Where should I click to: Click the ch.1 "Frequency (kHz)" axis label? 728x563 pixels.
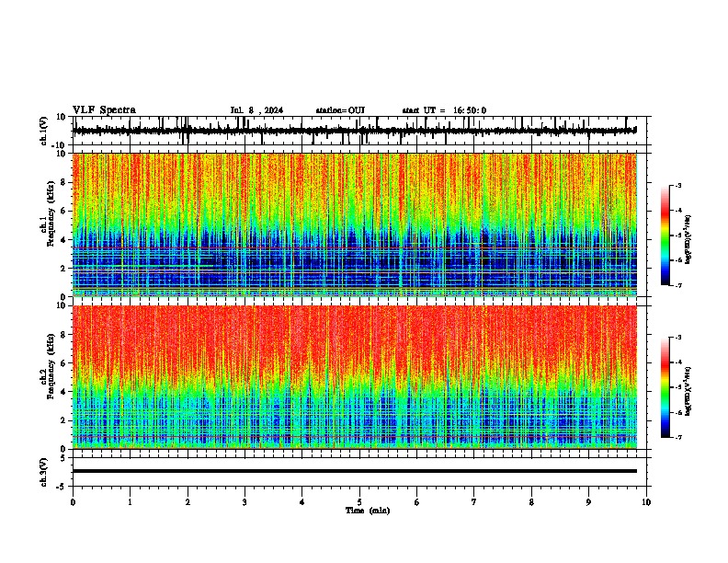point(51,213)
